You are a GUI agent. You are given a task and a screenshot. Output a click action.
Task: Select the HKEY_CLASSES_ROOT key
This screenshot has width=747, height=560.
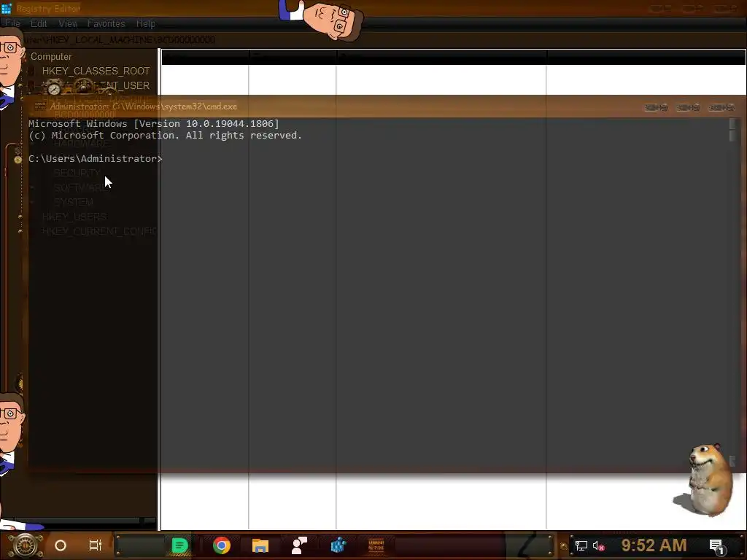(x=96, y=71)
